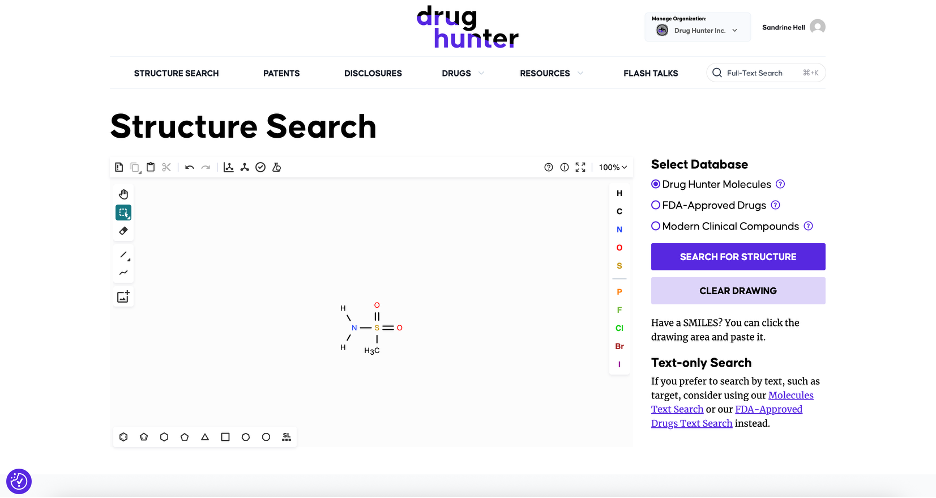Select the Erase tool

click(x=123, y=230)
